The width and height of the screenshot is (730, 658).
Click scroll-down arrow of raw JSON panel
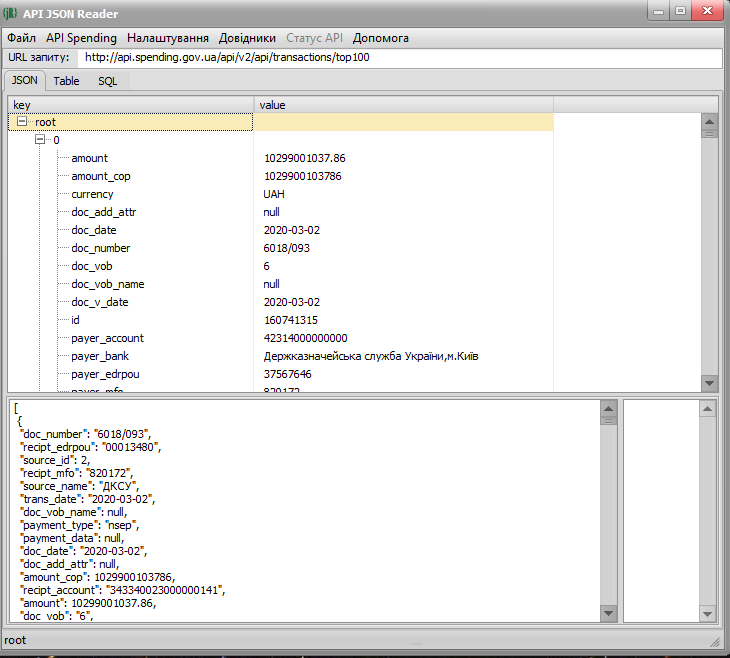608,613
